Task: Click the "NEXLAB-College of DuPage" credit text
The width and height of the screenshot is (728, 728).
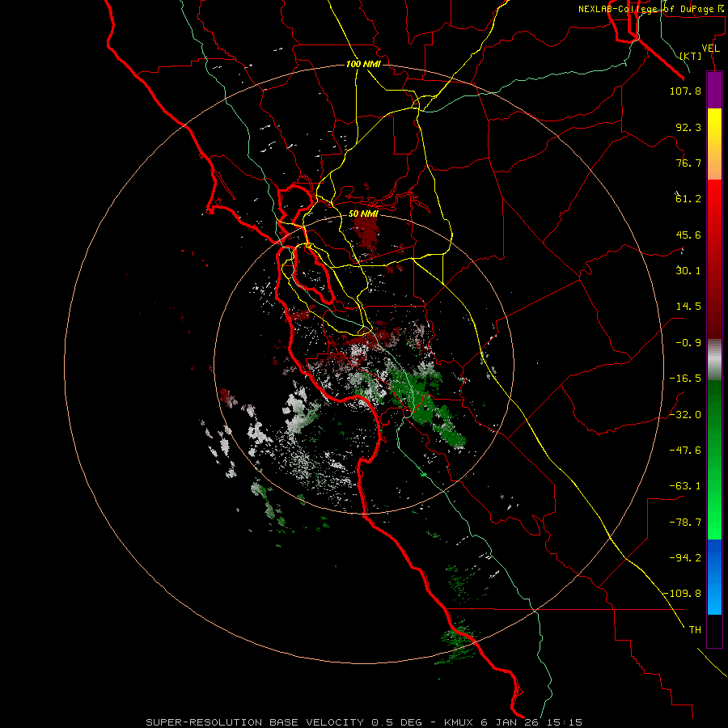Action: [x=645, y=9]
